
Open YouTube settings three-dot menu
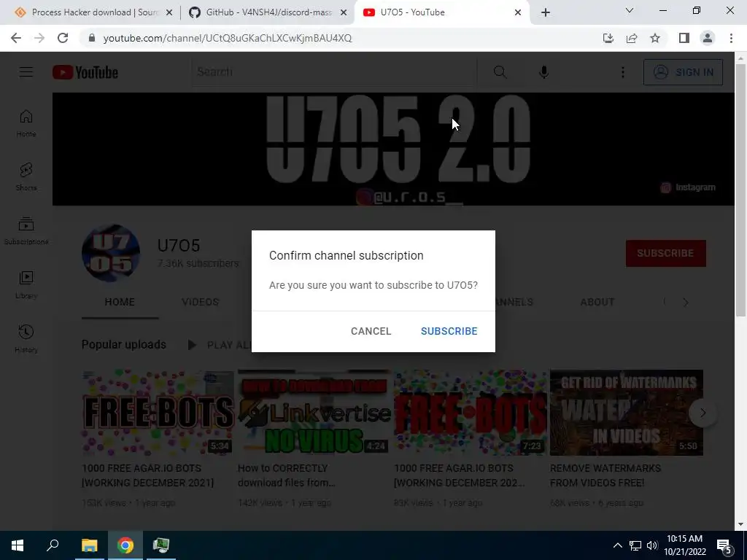coord(622,72)
